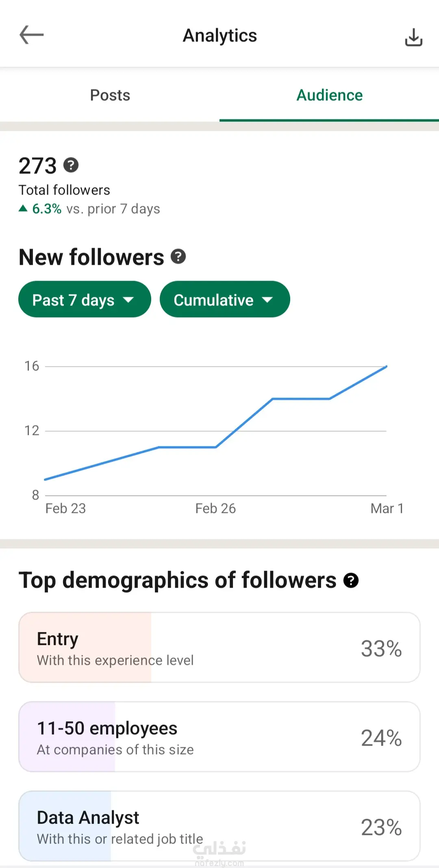Open the Past 7 days dropdown
Screen dimensions: 439x868
pyautogui.click(x=85, y=300)
